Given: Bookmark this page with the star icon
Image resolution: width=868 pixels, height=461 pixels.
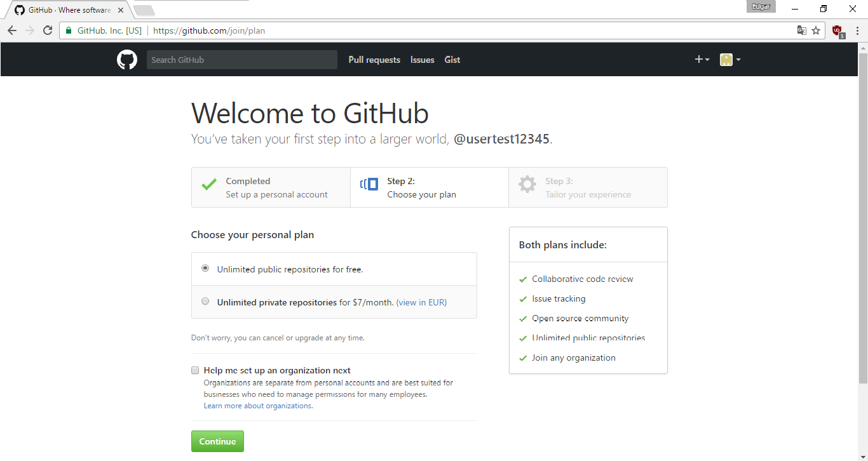Looking at the screenshot, I should (x=817, y=30).
